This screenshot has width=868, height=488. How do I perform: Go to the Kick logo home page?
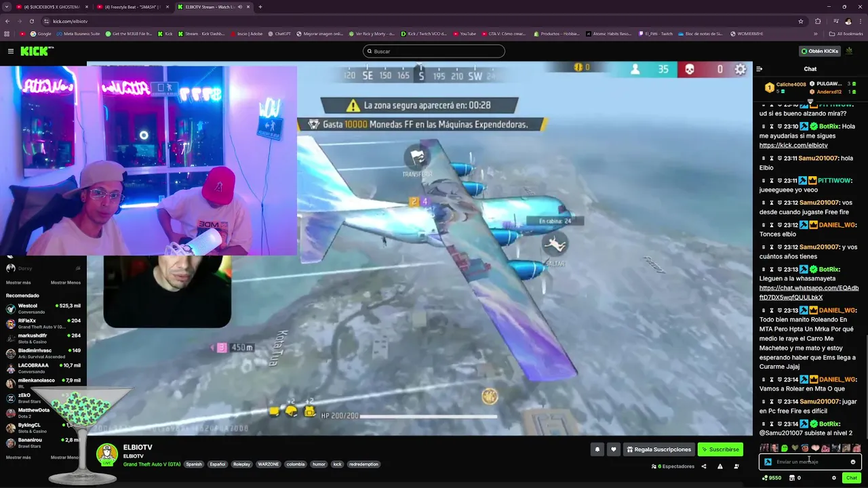(x=36, y=51)
